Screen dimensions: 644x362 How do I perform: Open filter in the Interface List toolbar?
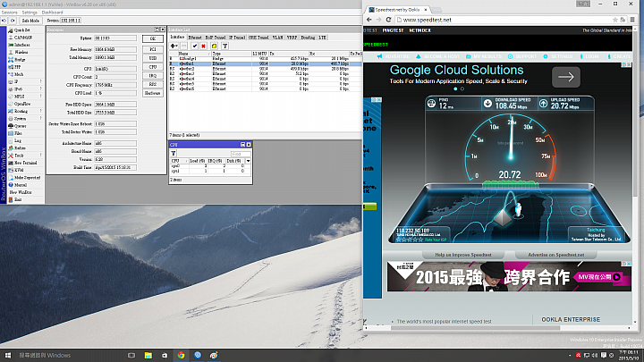225,46
